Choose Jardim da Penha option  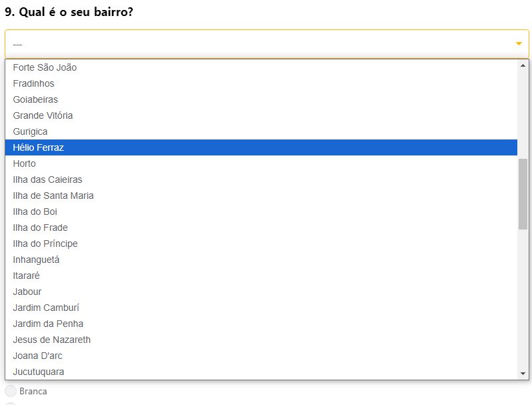click(48, 324)
